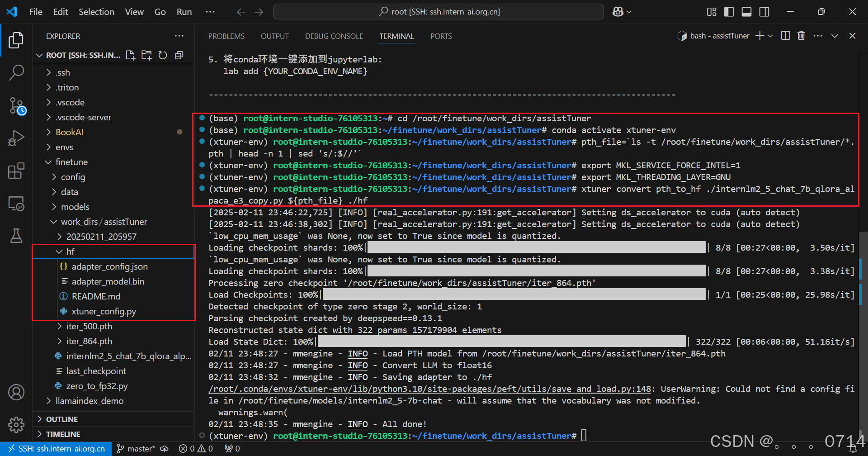This screenshot has height=456, width=868.
Task: Open the Manage gear menu
Action: [x=16, y=424]
